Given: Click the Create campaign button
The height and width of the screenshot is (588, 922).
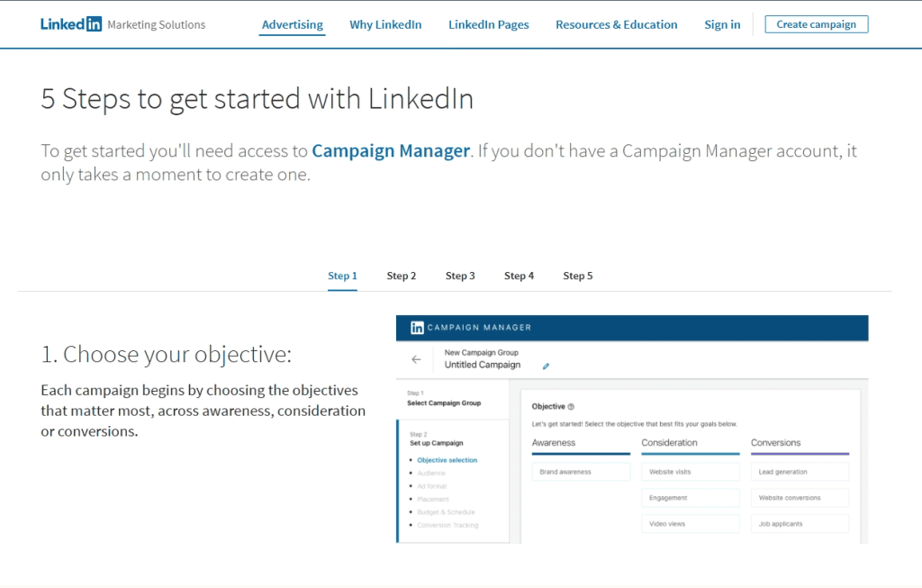Looking at the screenshot, I should click(x=816, y=24).
